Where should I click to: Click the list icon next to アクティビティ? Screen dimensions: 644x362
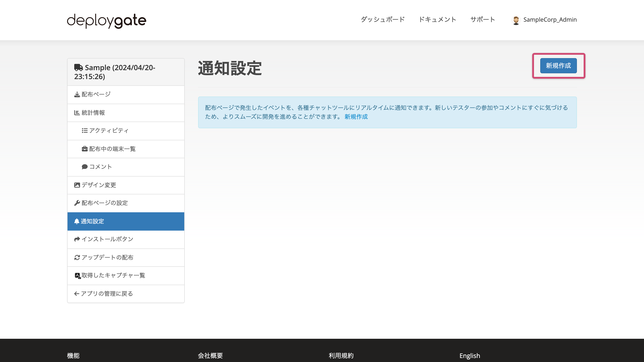85,131
